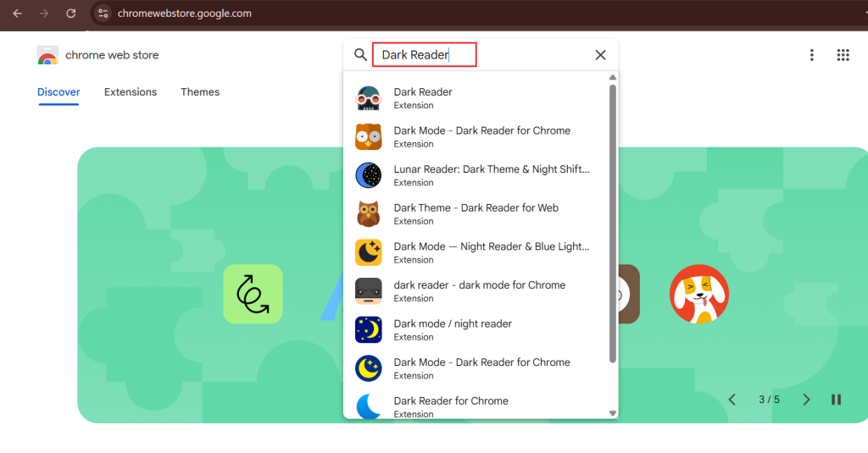The image size is (868, 453).
Task: Click the masked ninja face icon
Action: pos(368,291)
